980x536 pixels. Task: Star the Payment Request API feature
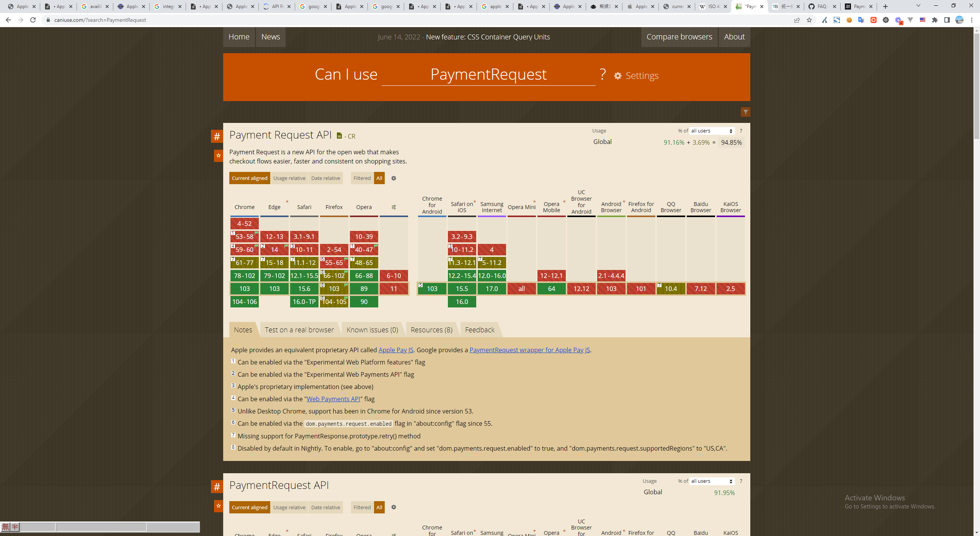click(218, 155)
